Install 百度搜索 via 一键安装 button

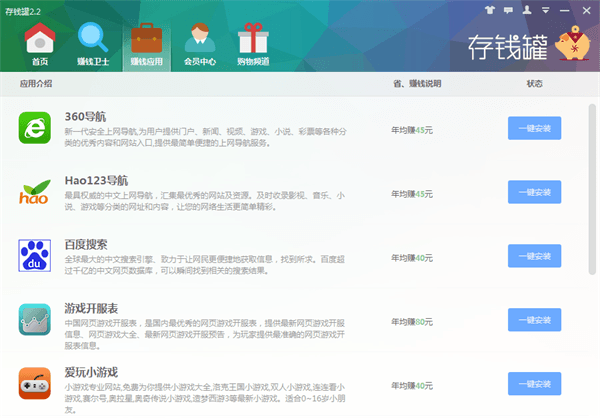(x=534, y=256)
